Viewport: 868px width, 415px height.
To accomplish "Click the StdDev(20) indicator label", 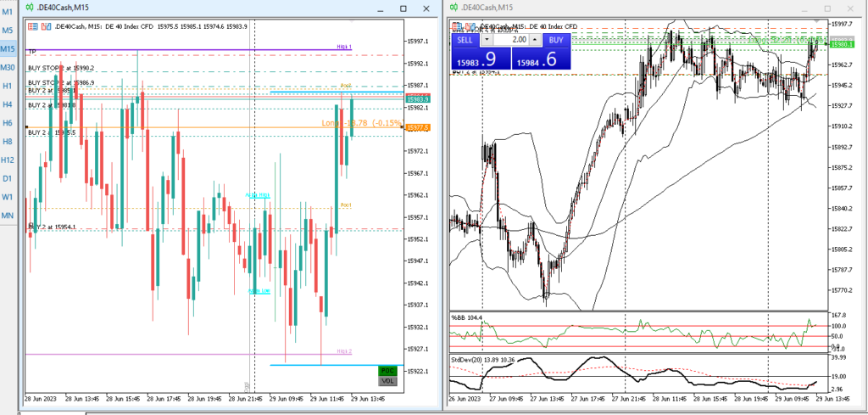I will pos(483,360).
